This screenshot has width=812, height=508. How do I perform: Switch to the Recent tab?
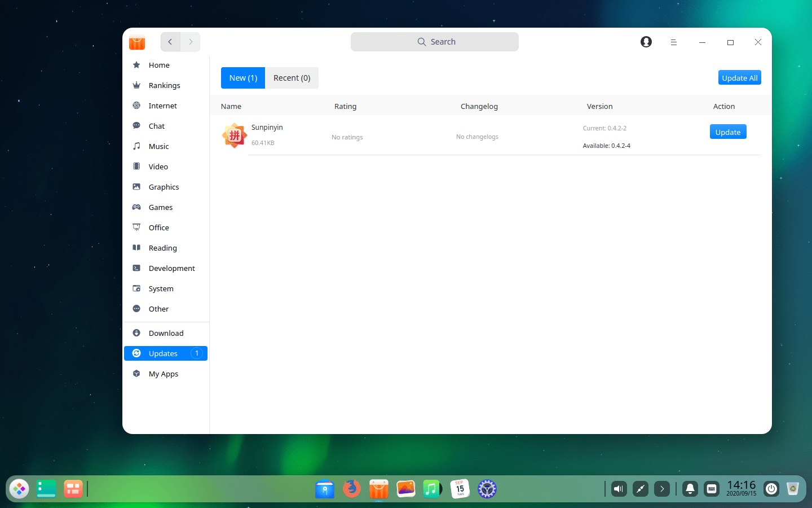[x=292, y=78]
